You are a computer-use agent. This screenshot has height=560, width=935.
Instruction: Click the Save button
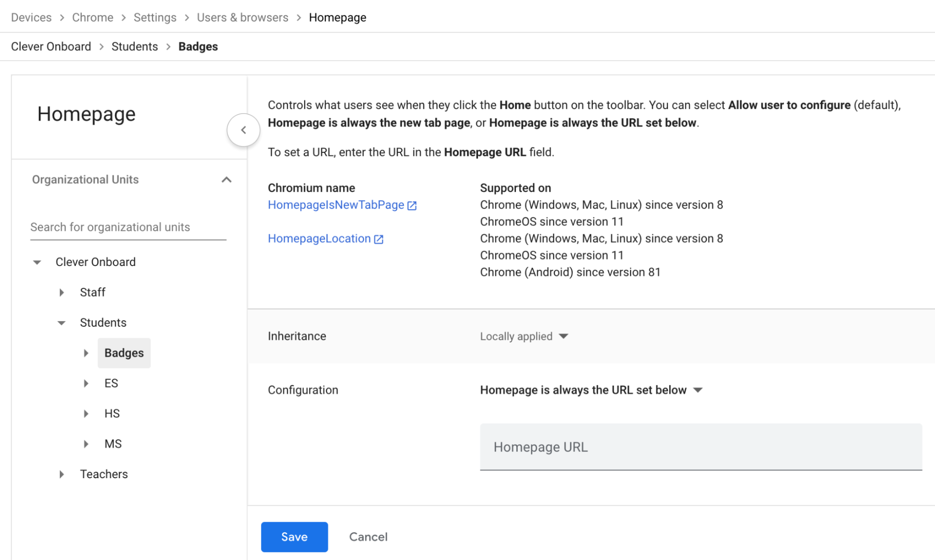tap(294, 537)
